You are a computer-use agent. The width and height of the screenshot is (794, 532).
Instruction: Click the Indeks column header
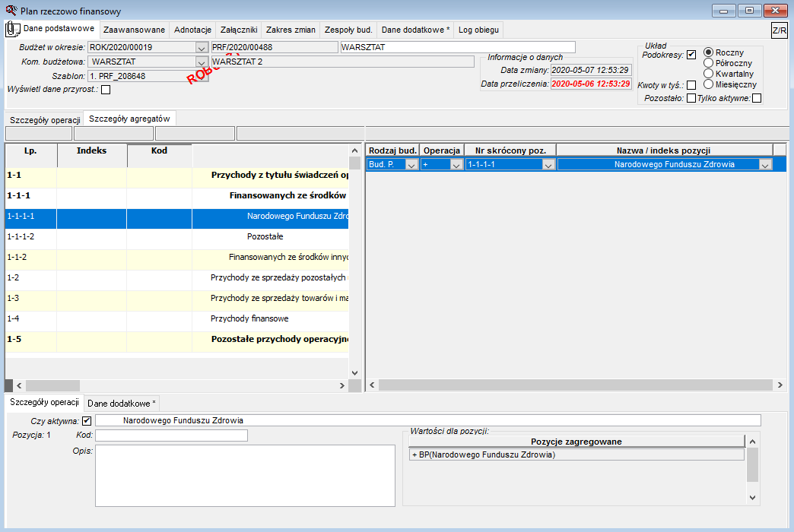pyautogui.click(x=92, y=155)
